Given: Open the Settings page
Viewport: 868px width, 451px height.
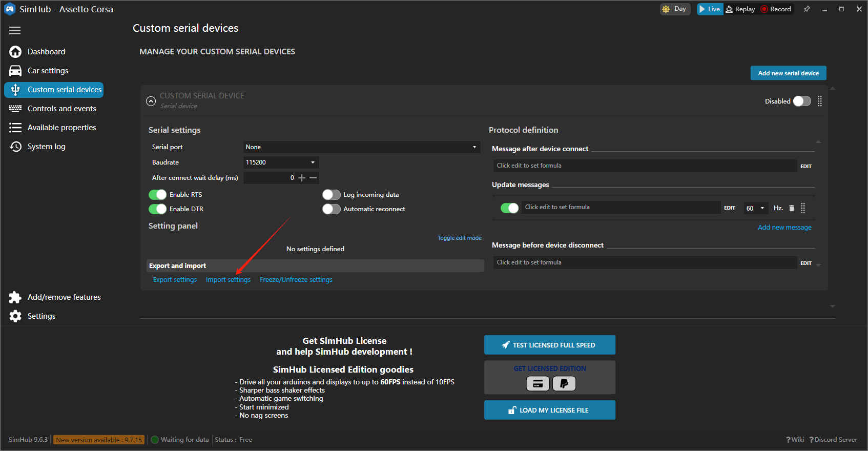Looking at the screenshot, I should coord(42,316).
